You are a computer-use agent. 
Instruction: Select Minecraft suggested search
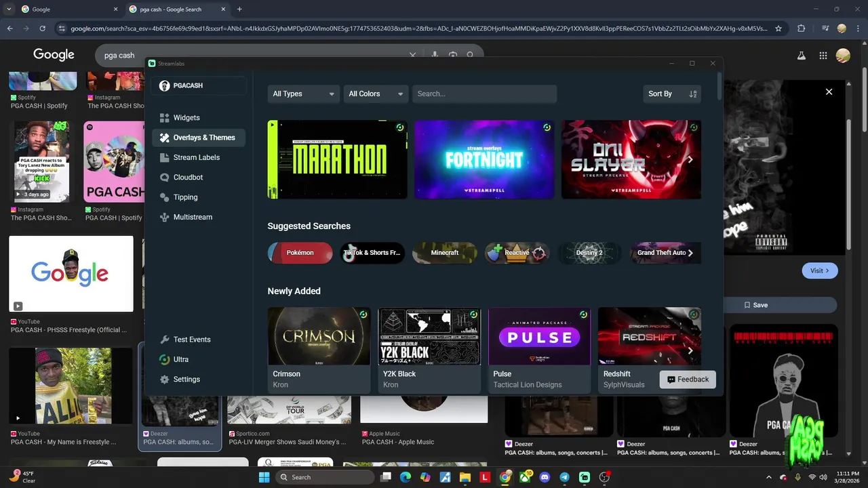[x=445, y=253]
